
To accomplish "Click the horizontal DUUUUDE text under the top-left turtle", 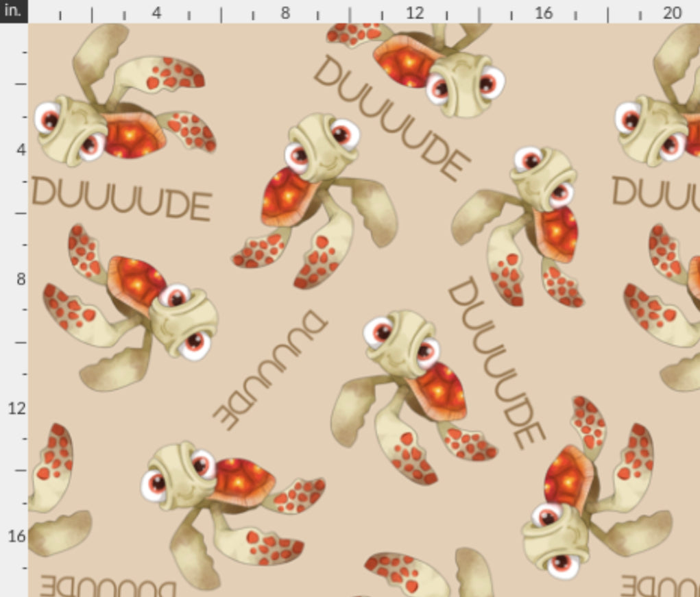I will [121, 197].
